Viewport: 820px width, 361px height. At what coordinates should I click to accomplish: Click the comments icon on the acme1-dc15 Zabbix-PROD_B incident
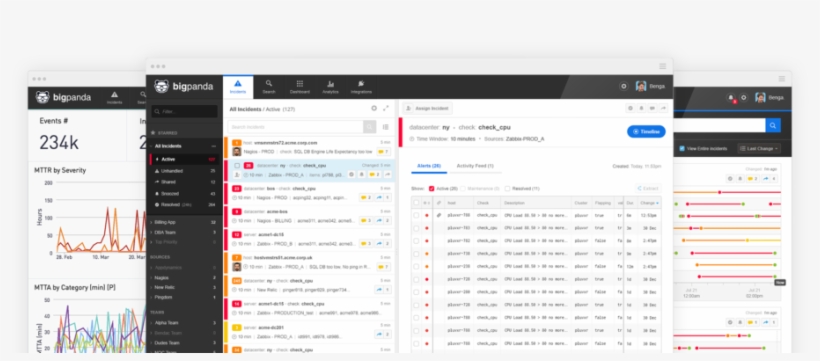click(x=366, y=243)
